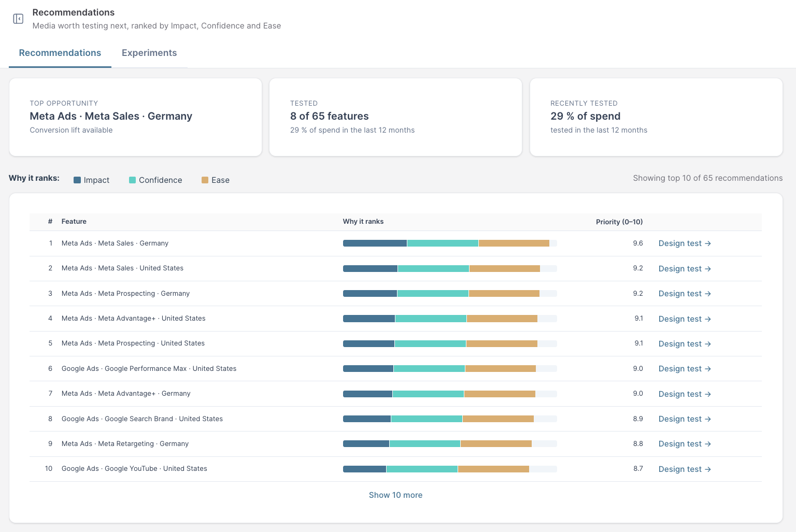Click the 8.9 priority score
The image size is (796, 532).
638,419
